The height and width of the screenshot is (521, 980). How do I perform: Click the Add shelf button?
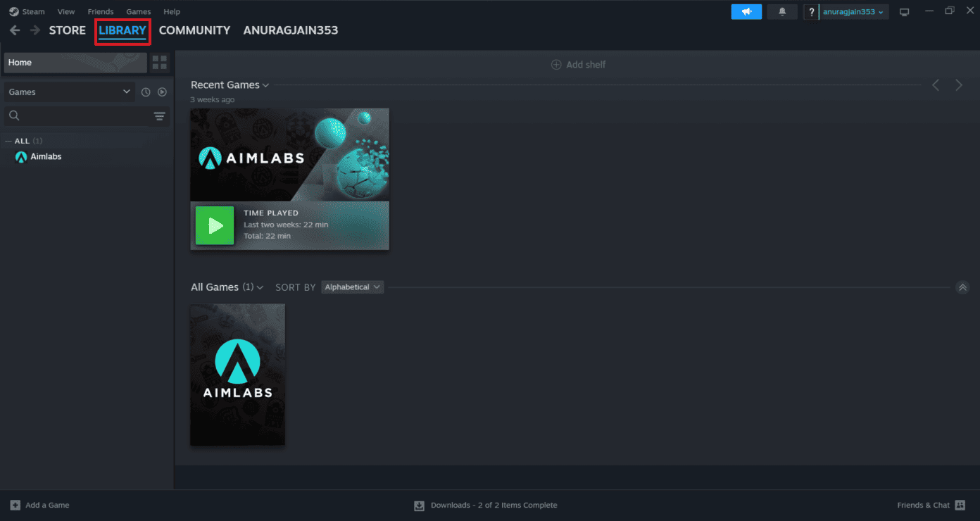(578, 64)
